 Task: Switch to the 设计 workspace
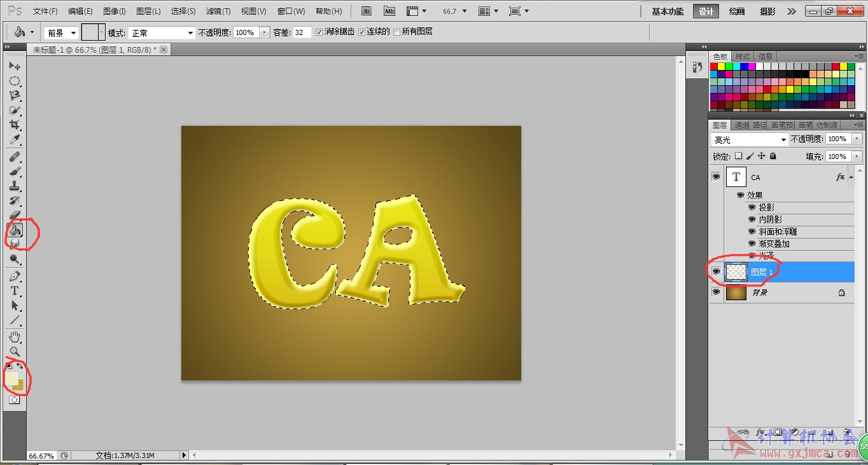(x=706, y=11)
